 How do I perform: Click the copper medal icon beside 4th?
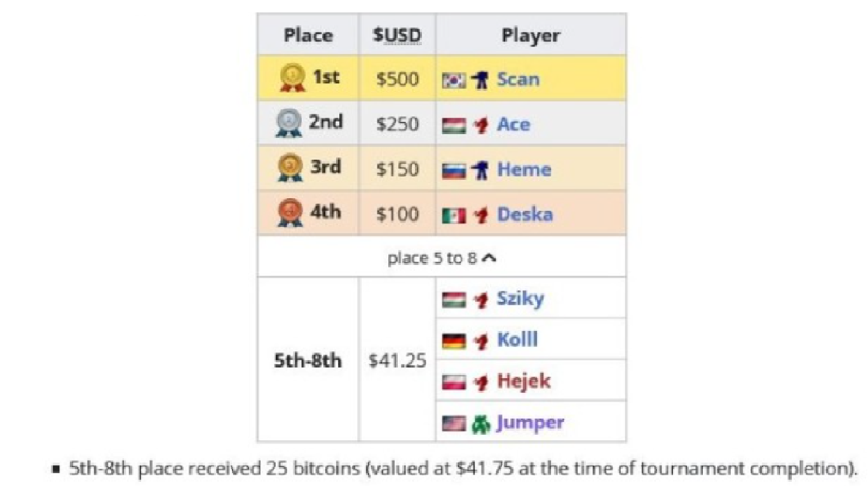[290, 213]
